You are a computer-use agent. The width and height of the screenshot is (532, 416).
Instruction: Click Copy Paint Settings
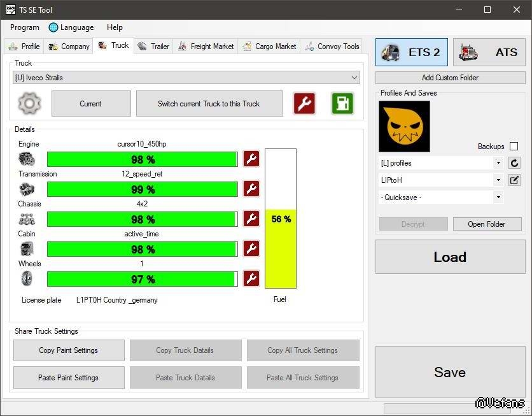coord(69,350)
